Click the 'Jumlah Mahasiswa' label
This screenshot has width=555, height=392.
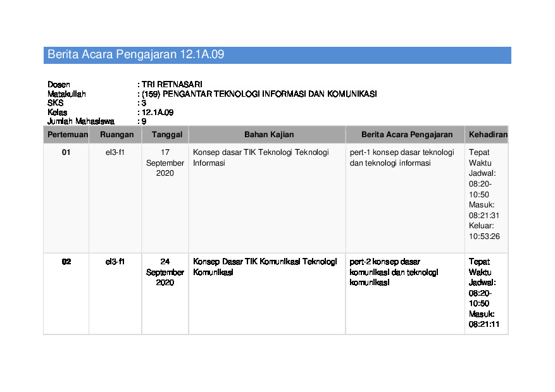click(x=81, y=121)
